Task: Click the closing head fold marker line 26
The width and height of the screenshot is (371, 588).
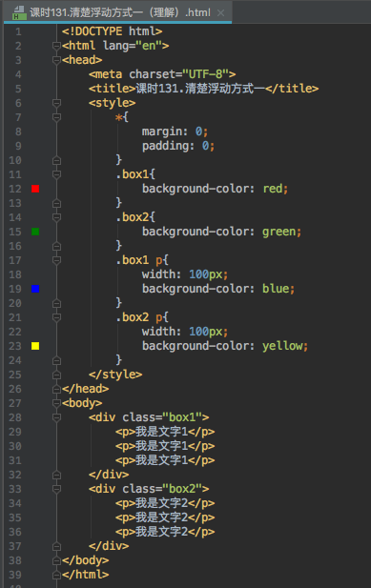Action: [x=56, y=389]
